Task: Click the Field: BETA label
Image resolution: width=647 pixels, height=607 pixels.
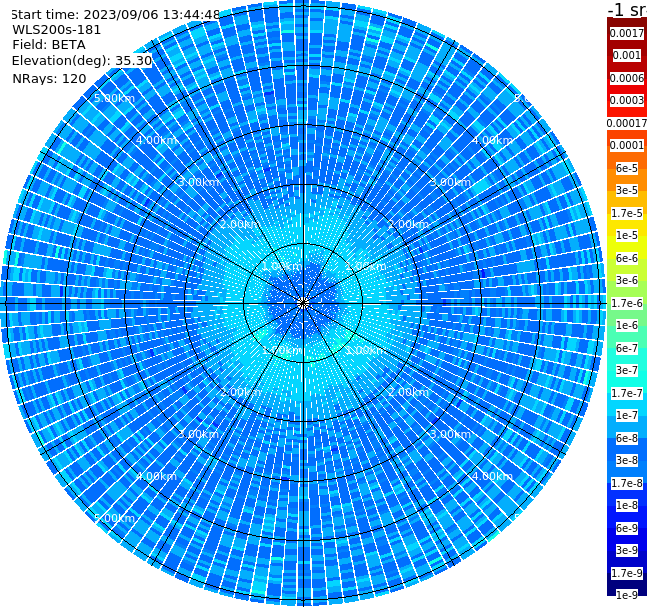Action: tap(49, 45)
